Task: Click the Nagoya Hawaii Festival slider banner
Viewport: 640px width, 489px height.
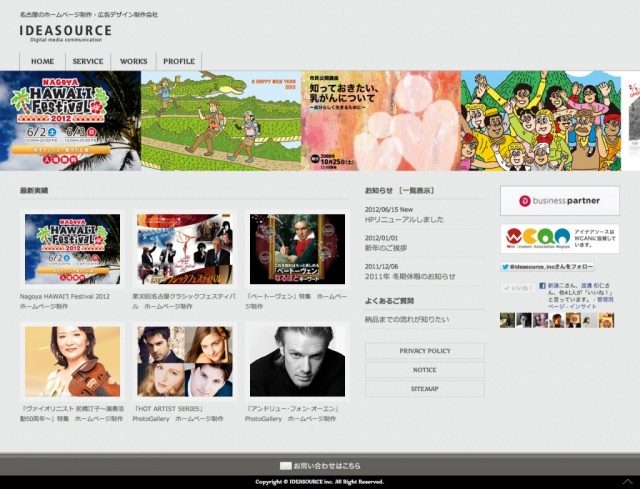Action: click(70, 120)
